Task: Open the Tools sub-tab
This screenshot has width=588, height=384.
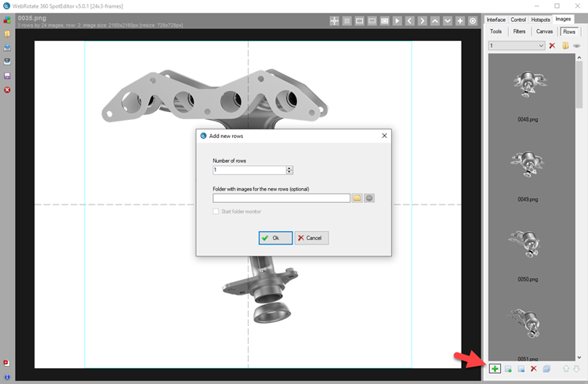Action: click(495, 31)
